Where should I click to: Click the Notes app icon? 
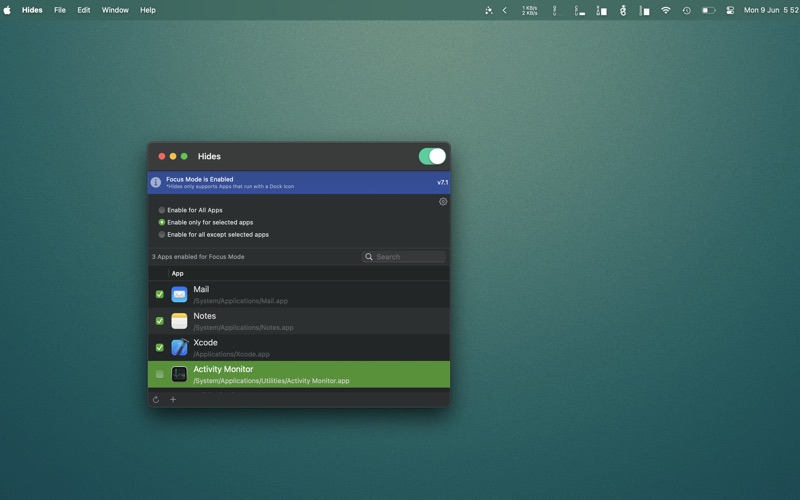click(179, 321)
